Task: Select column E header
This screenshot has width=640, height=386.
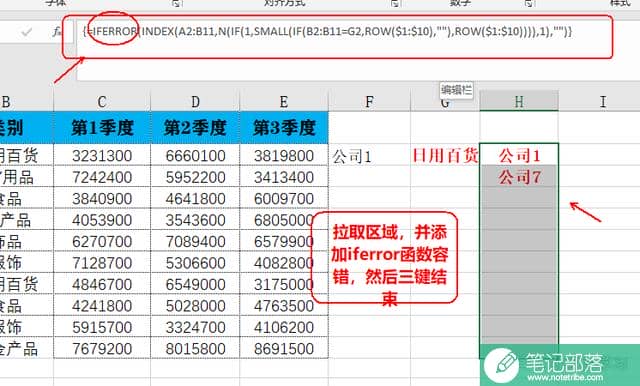Action: point(284,101)
